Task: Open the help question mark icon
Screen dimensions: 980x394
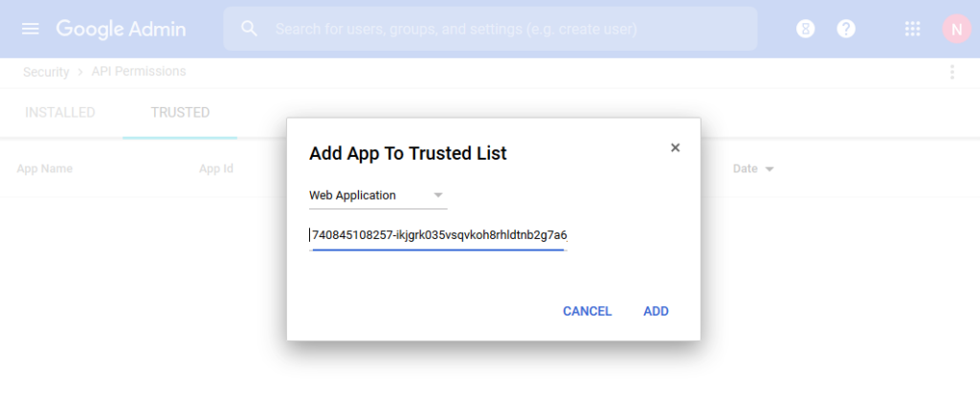Action: 846,29
